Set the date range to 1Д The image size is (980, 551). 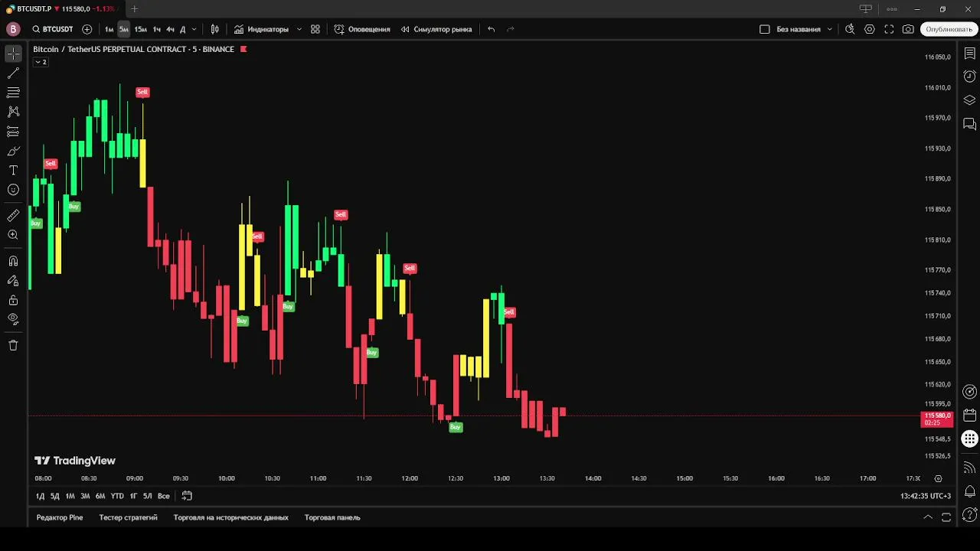[41, 496]
